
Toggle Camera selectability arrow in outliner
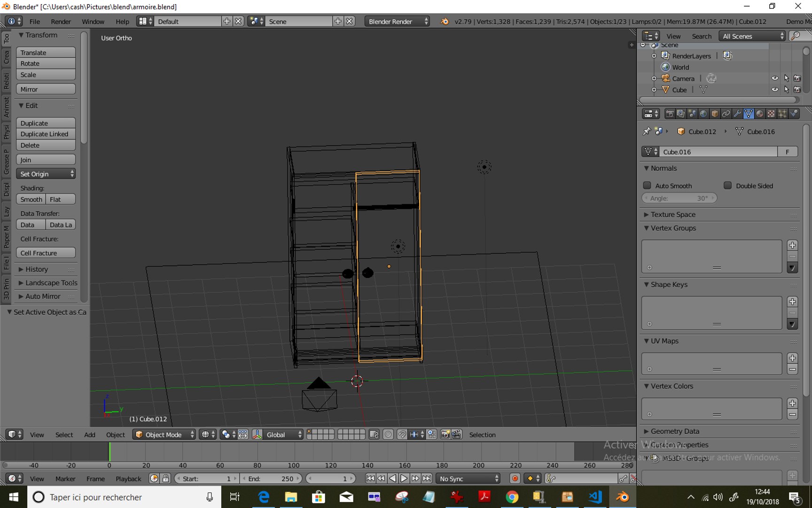pos(787,79)
